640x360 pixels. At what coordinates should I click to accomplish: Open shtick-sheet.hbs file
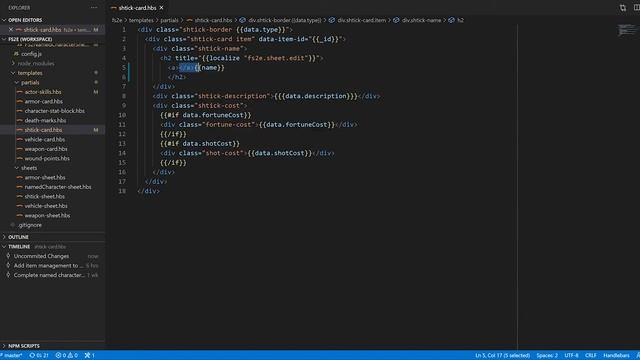(x=44, y=196)
